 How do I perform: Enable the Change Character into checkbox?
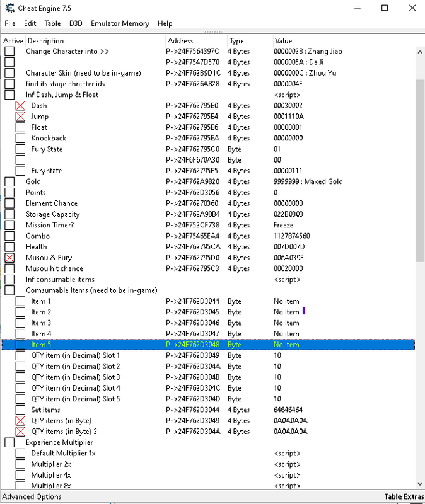click(9, 52)
